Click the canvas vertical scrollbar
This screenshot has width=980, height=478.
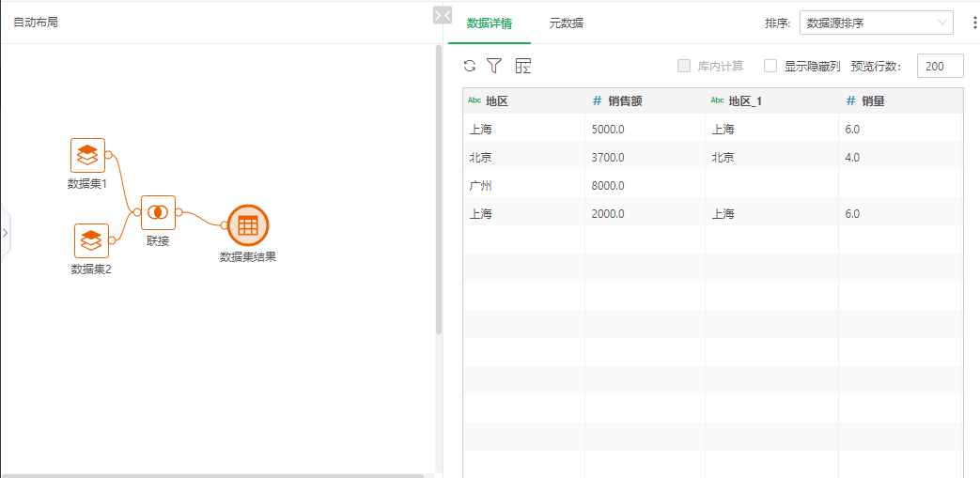click(439, 188)
